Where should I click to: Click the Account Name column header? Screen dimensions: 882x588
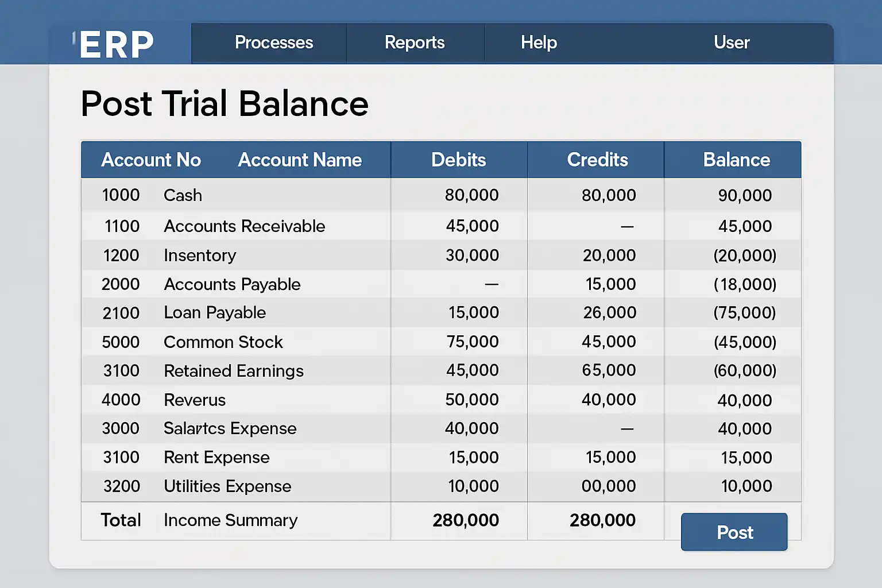pos(300,160)
